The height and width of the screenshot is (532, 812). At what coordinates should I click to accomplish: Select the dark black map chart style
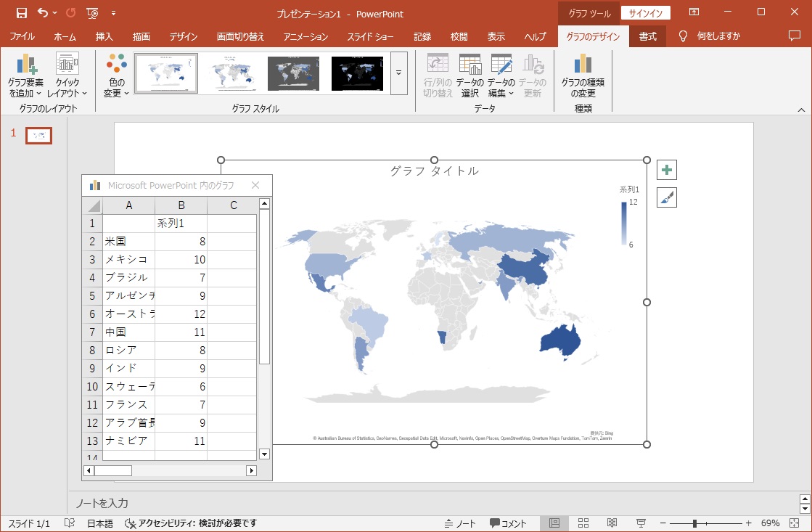357,73
